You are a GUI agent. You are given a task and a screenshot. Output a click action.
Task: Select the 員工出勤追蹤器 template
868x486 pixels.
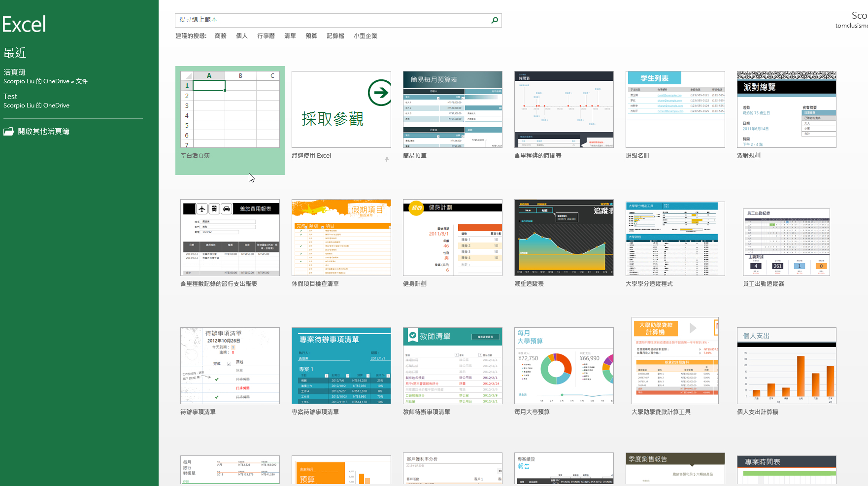[x=787, y=242]
